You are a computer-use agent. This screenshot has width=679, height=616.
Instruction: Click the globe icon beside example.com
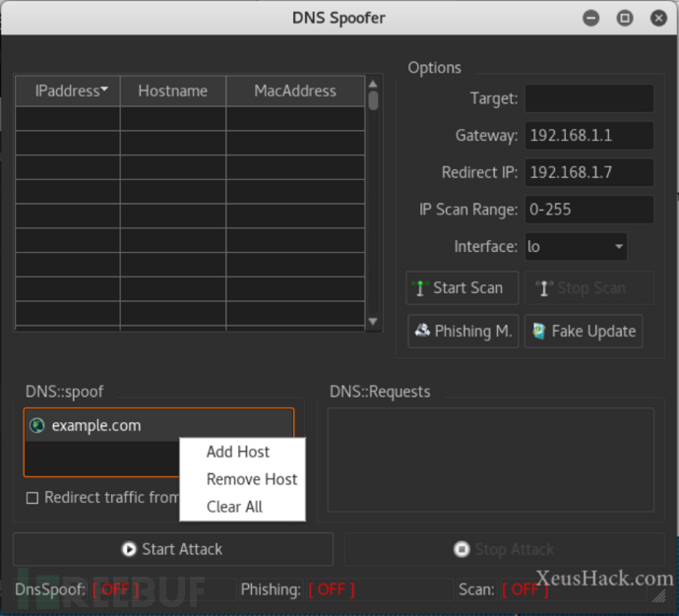pos(37,425)
